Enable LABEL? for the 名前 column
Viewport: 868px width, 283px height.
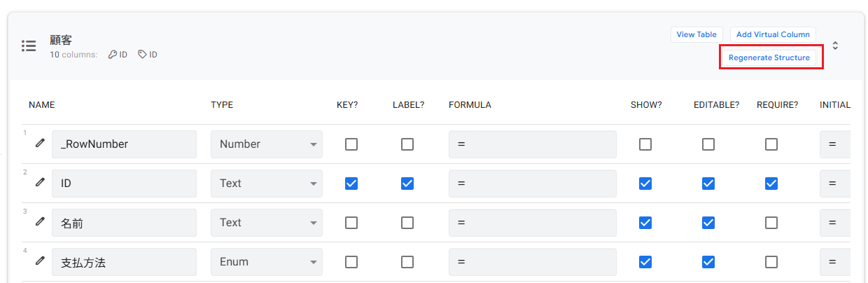[407, 223]
